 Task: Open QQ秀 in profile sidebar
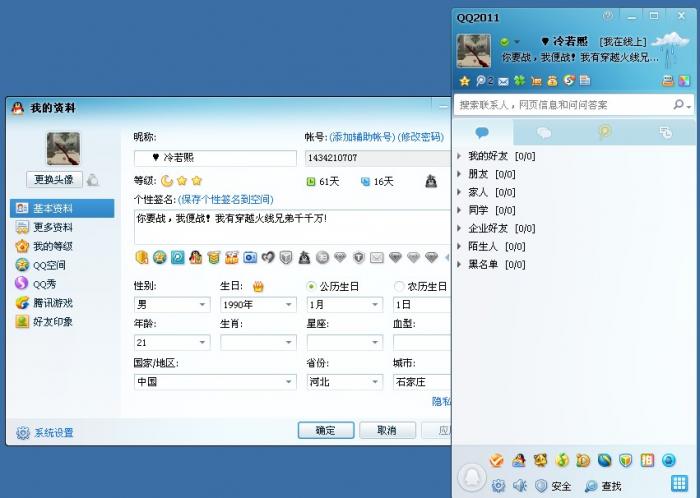click(x=62, y=284)
